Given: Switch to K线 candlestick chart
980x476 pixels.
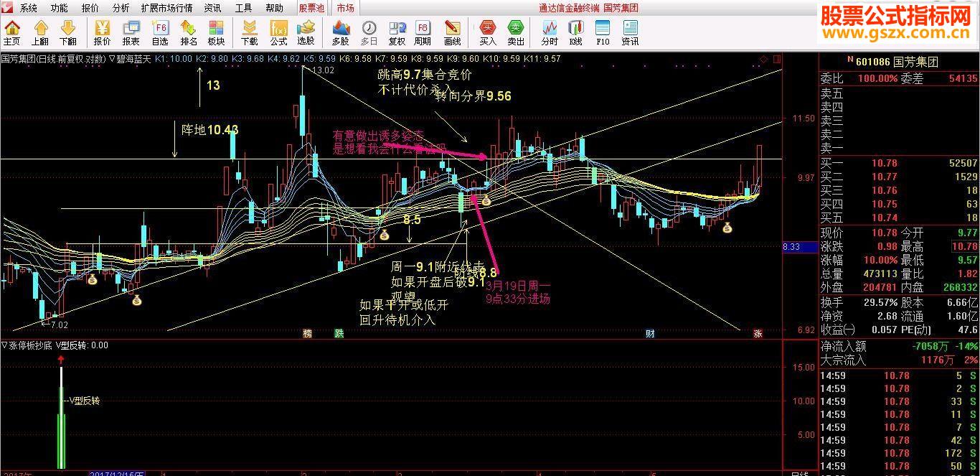Looking at the screenshot, I should 576,33.
